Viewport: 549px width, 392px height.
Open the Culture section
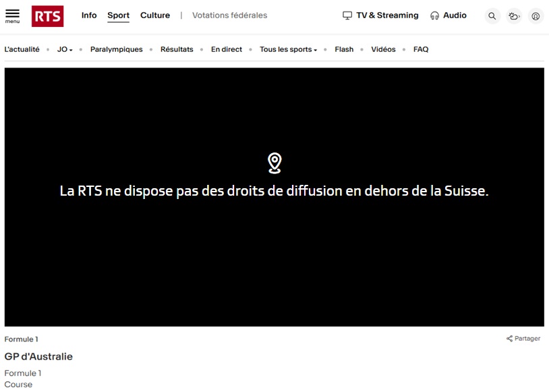(155, 15)
